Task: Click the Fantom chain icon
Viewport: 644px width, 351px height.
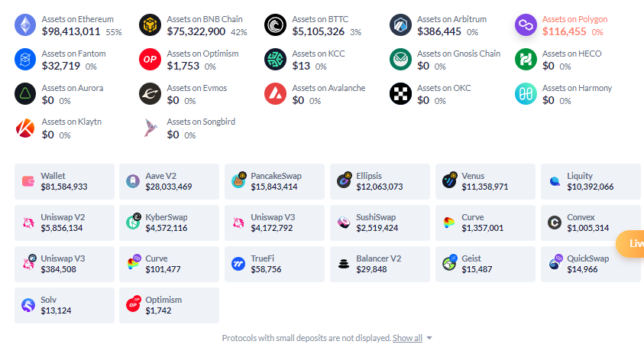Action: (25, 59)
